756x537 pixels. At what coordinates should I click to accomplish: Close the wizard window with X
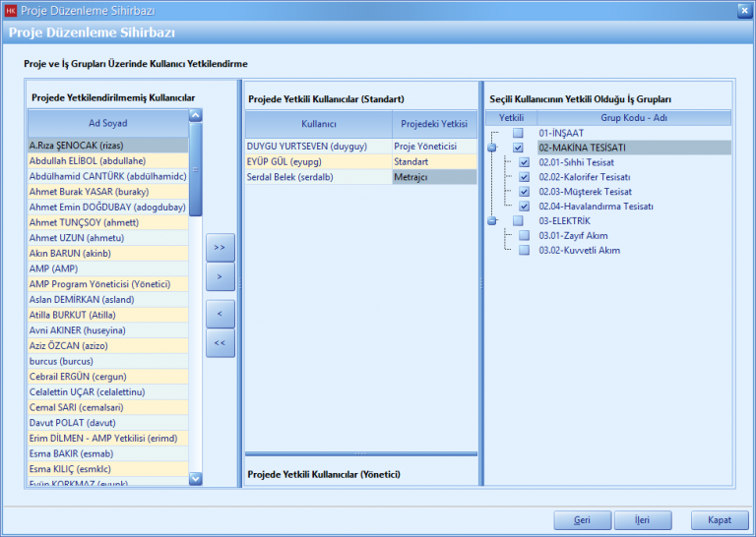click(x=744, y=10)
